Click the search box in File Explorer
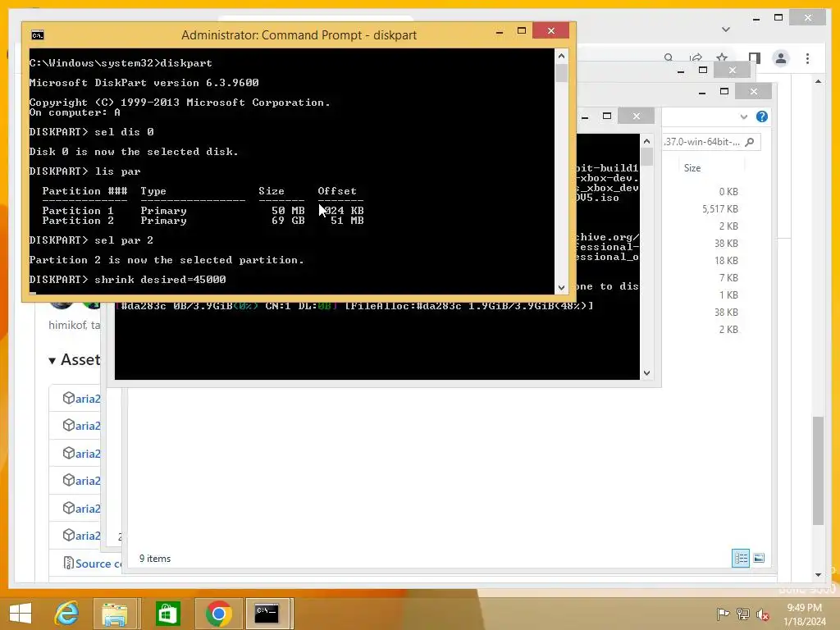 [711, 142]
